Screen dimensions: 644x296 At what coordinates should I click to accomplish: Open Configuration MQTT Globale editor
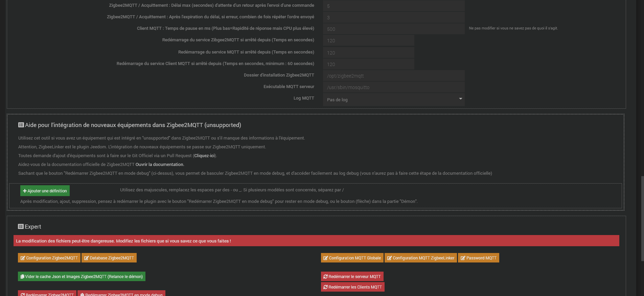[352, 258]
